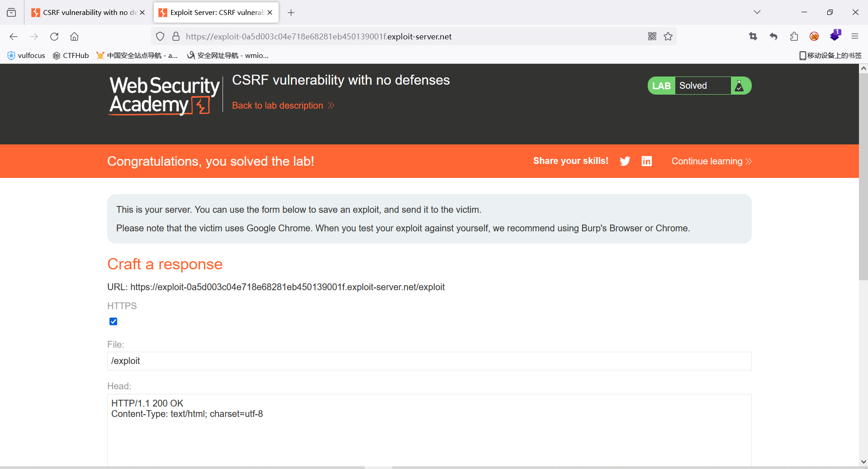Open the hamburger application menu

coord(855,36)
